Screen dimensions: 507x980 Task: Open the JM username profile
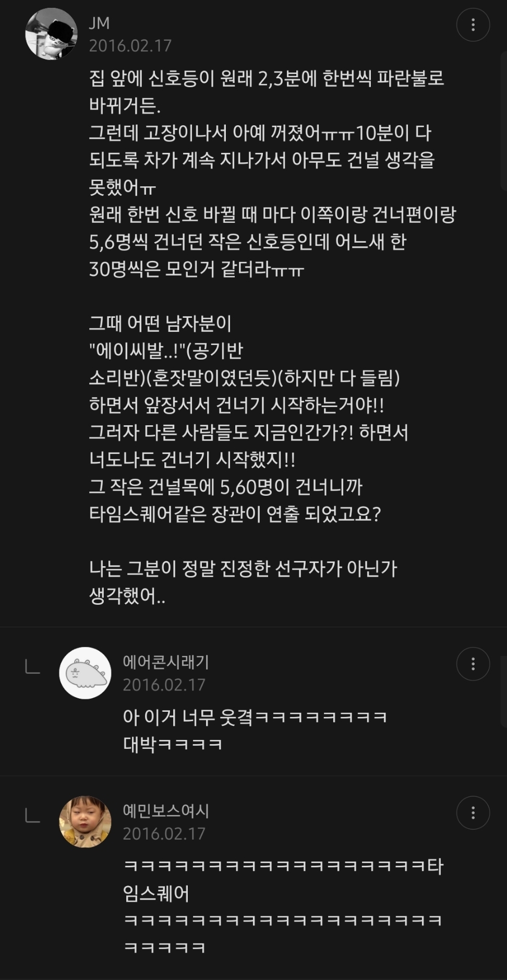click(x=99, y=23)
